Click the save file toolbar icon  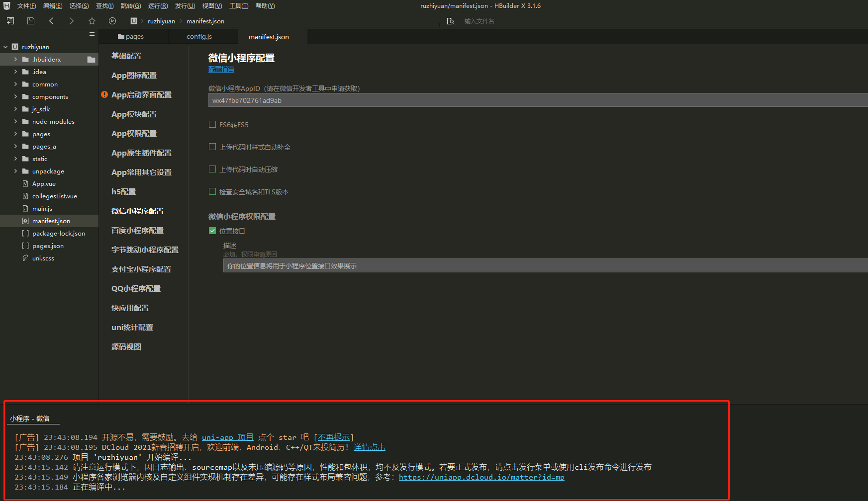pyautogui.click(x=31, y=21)
